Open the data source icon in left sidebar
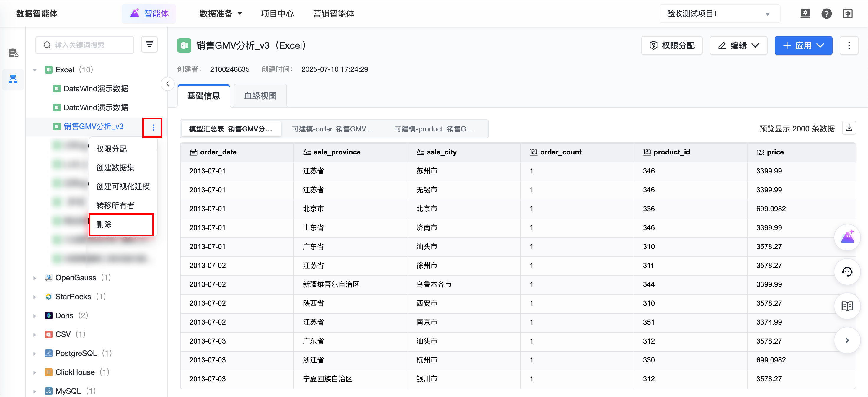The image size is (868, 397). coord(13,53)
